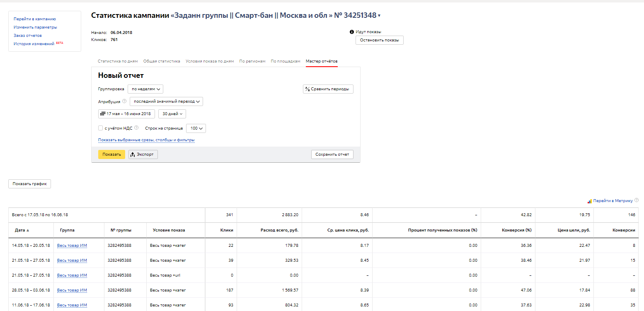Switch to Статистика по дням tab
Image resolution: width=644 pixels, height=311 pixels.
(x=118, y=61)
